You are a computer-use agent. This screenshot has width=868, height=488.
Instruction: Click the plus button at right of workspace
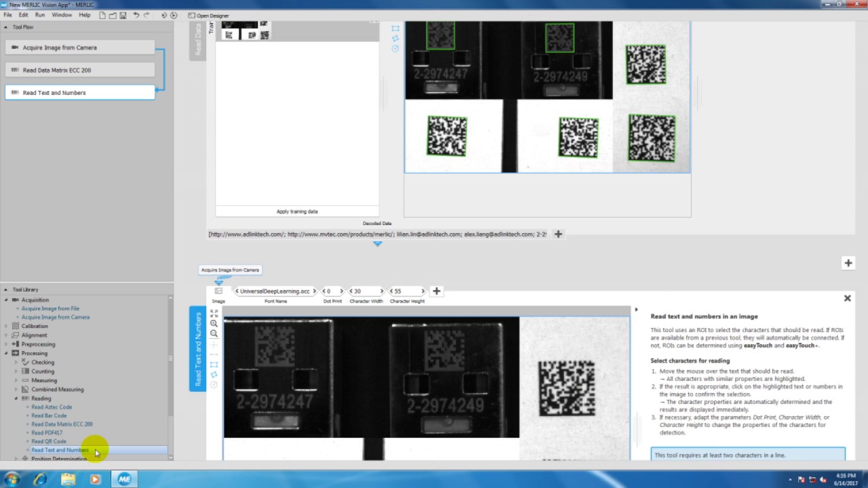[x=848, y=263]
